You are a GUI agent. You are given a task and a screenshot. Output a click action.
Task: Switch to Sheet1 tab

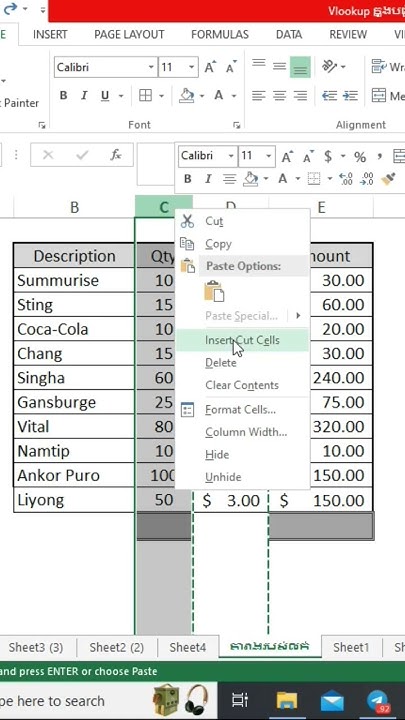pyautogui.click(x=351, y=647)
